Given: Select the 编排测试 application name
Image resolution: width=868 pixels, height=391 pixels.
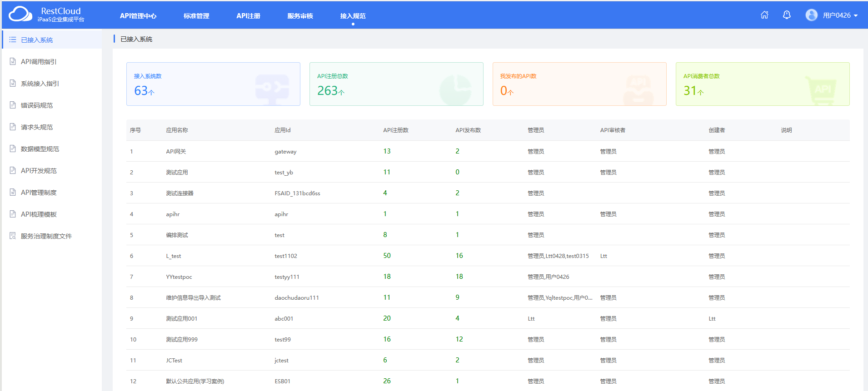Looking at the screenshot, I should pyautogui.click(x=177, y=235).
